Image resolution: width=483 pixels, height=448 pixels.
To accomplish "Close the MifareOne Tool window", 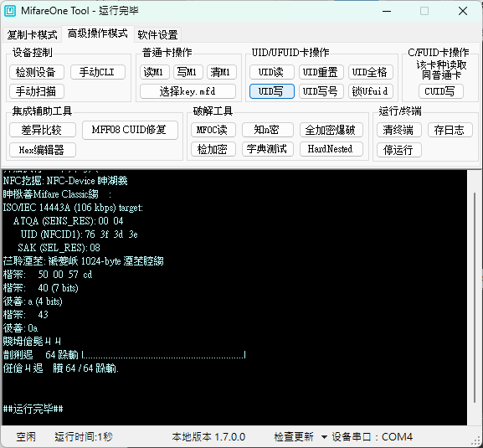I will [463, 11].
